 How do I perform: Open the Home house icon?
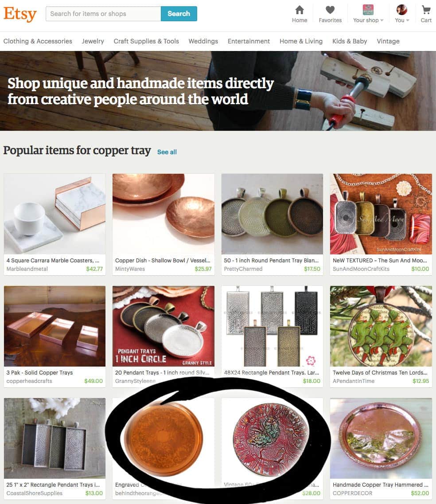point(300,10)
